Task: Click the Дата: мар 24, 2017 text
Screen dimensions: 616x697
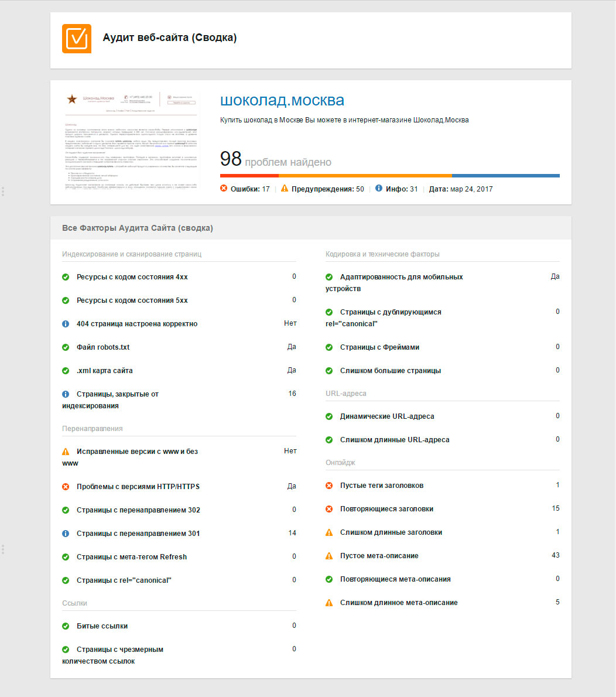Action: (x=460, y=189)
